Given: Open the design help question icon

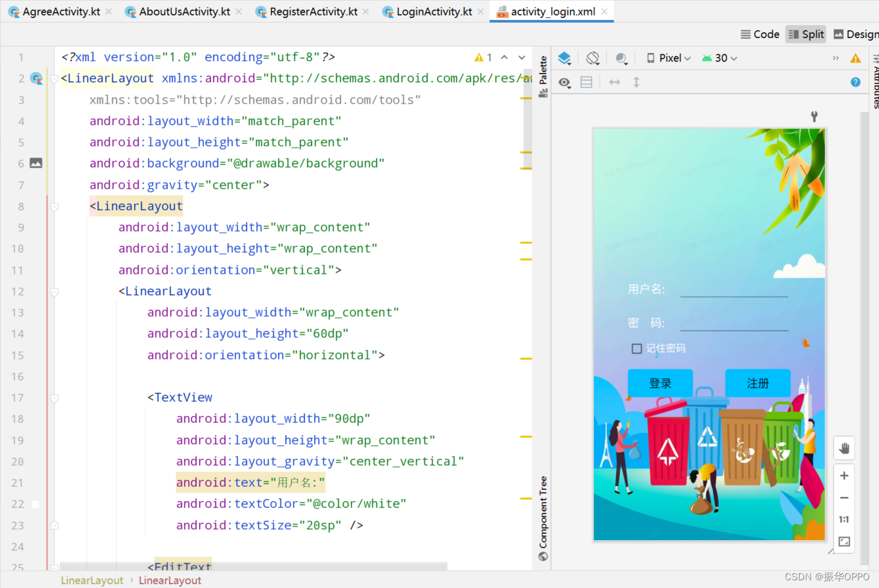Looking at the screenshot, I should pos(856,82).
